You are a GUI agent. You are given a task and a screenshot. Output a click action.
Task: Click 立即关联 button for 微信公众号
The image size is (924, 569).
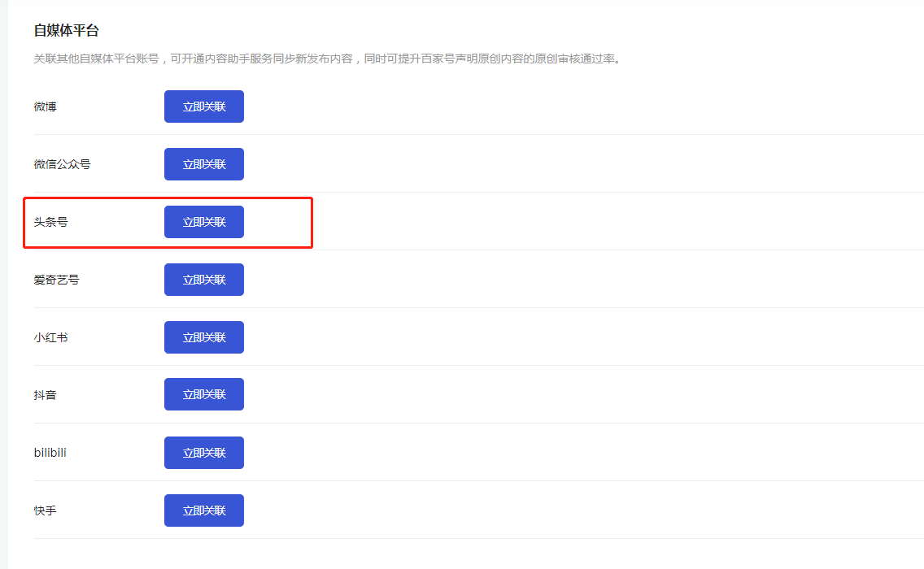pyautogui.click(x=204, y=164)
